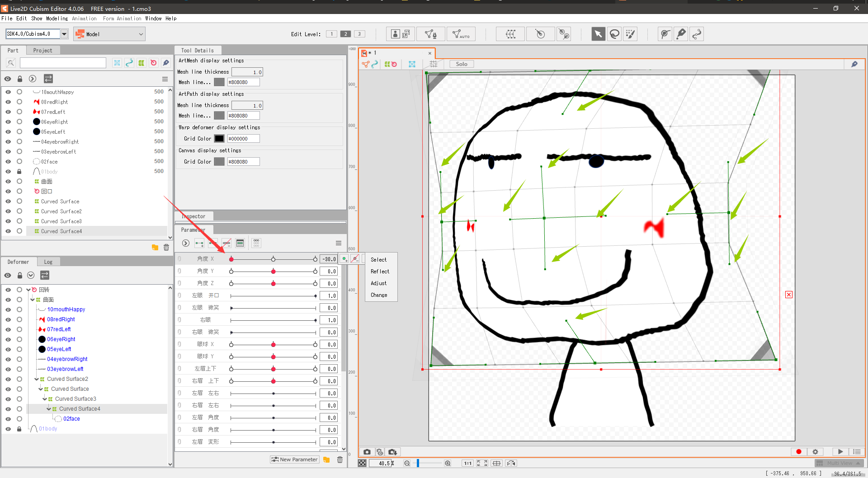The height and width of the screenshot is (478, 868).
Task: Click ArtMesh mesh line color swatch
Action: (219, 82)
